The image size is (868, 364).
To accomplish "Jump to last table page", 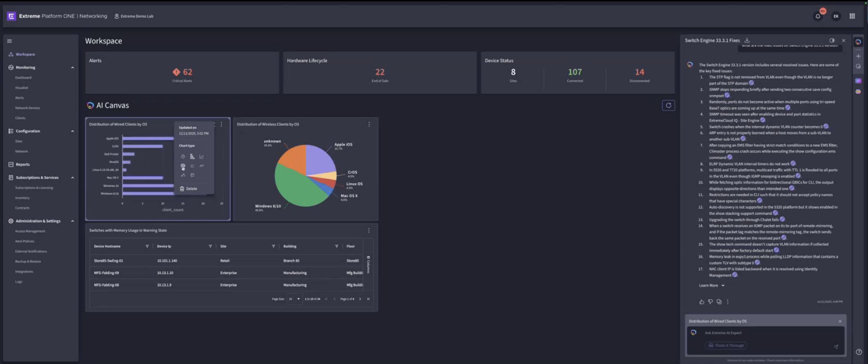I will click(368, 299).
